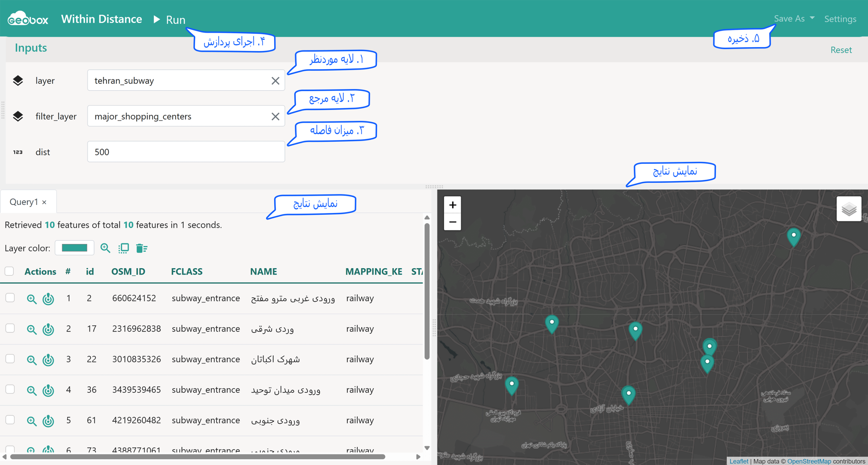The image size is (868, 465).
Task: Flash feature icon for id 17
Action: pyautogui.click(x=48, y=329)
